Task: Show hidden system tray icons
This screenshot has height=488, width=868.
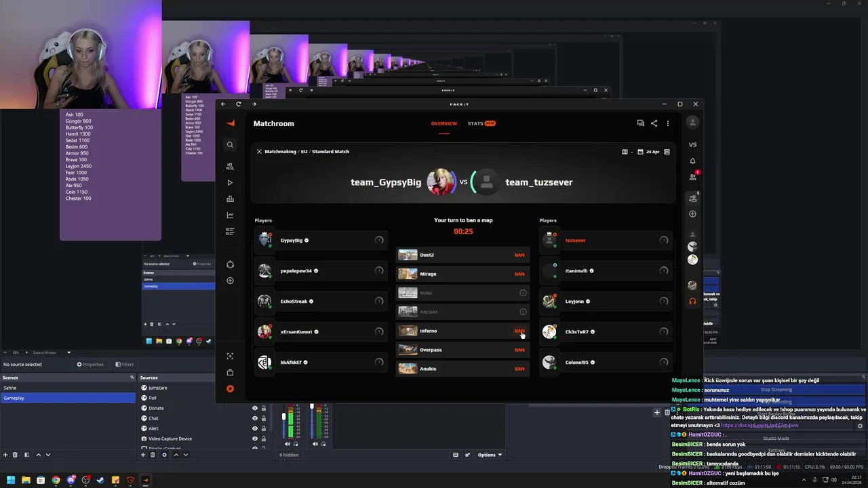Action: coord(803,480)
